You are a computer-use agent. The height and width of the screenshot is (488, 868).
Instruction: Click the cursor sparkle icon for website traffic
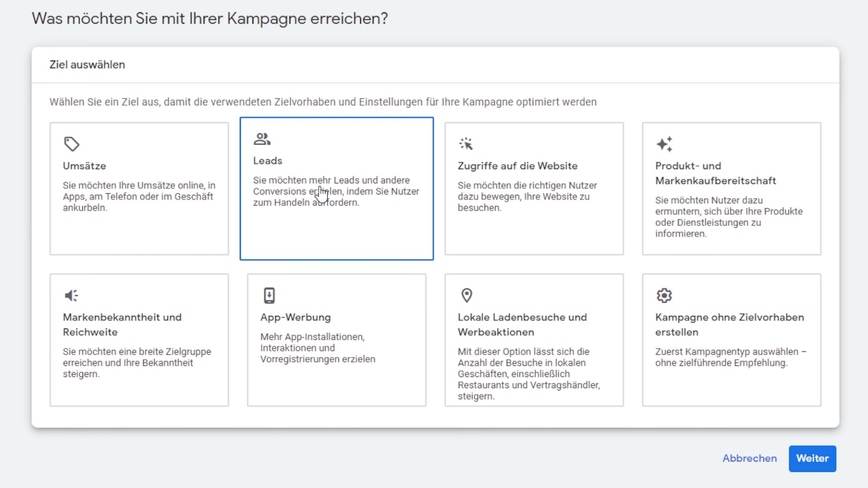pos(466,144)
